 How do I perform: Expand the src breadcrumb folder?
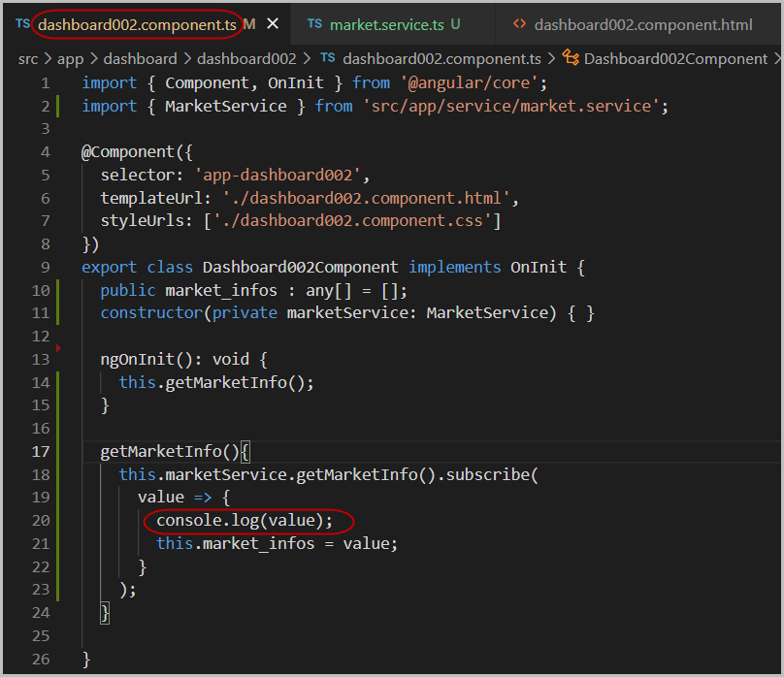coord(27,59)
